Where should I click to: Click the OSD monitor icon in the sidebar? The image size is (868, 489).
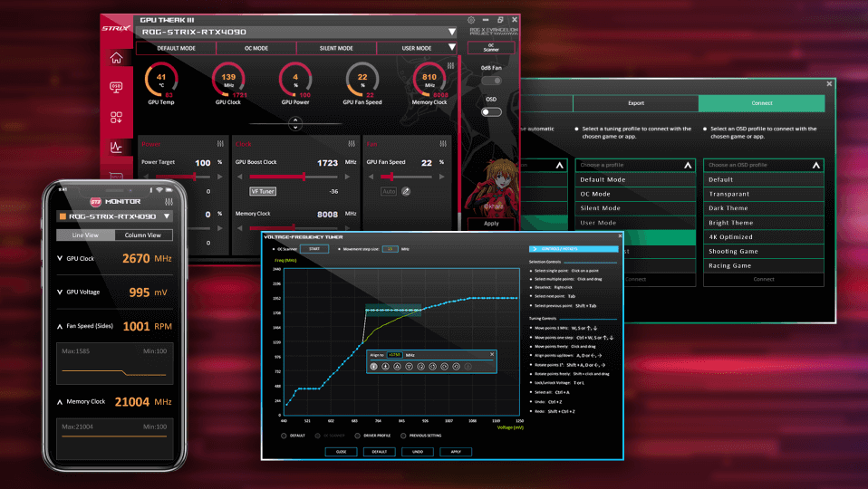click(116, 87)
